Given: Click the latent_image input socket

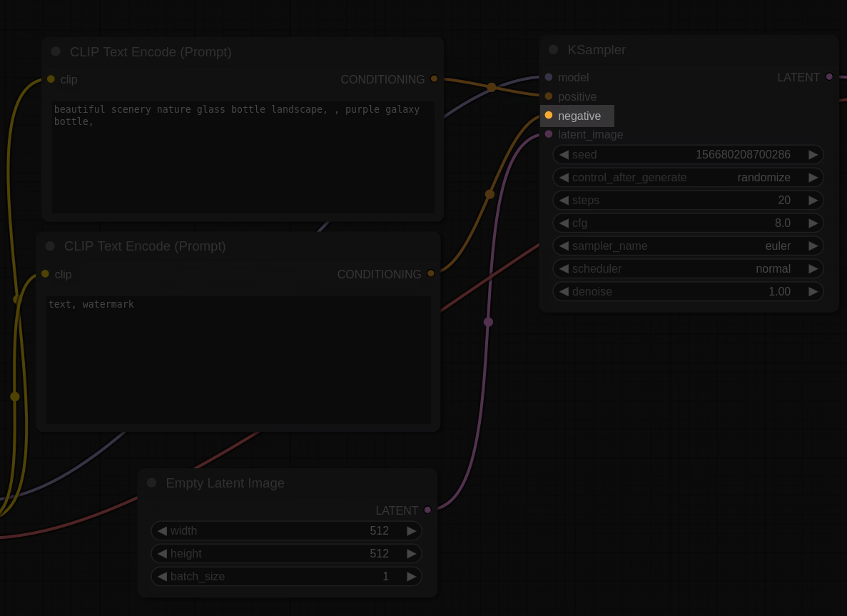Looking at the screenshot, I should [549, 134].
